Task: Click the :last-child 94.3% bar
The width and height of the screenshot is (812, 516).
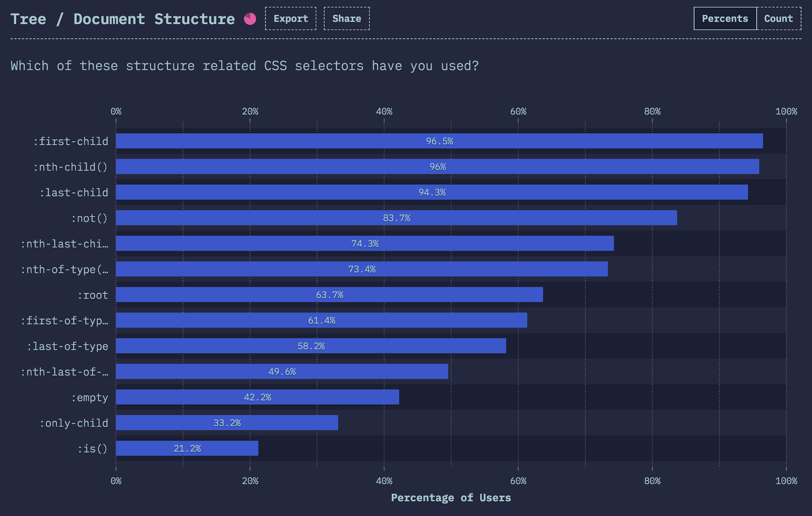Action: 432,192
